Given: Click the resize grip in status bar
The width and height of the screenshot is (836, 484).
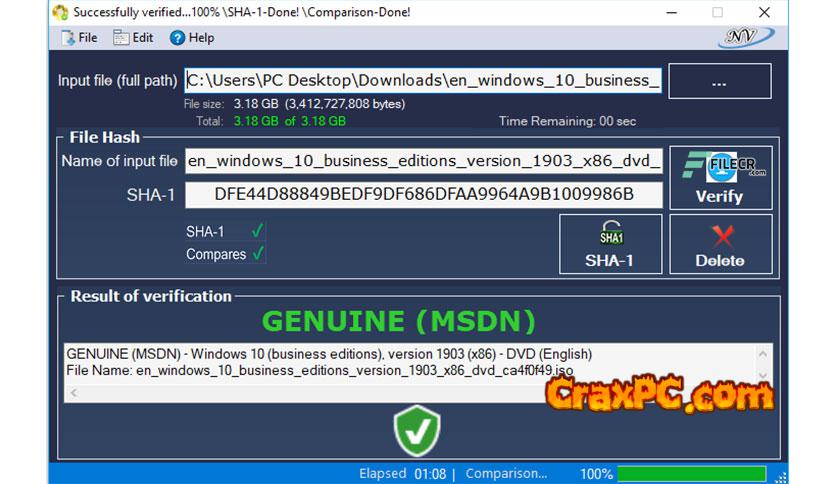Looking at the screenshot, I should click(x=781, y=477).
